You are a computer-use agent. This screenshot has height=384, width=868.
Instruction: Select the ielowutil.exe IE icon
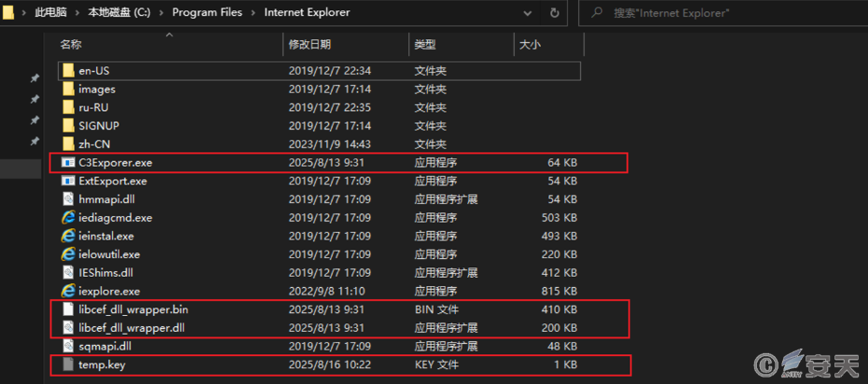[x=68, y=254]
